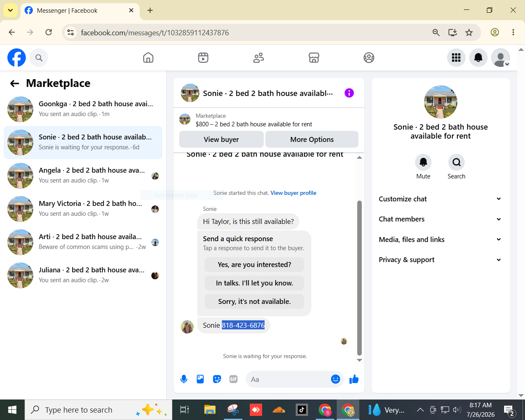Expand Privacy & support section

440,260
